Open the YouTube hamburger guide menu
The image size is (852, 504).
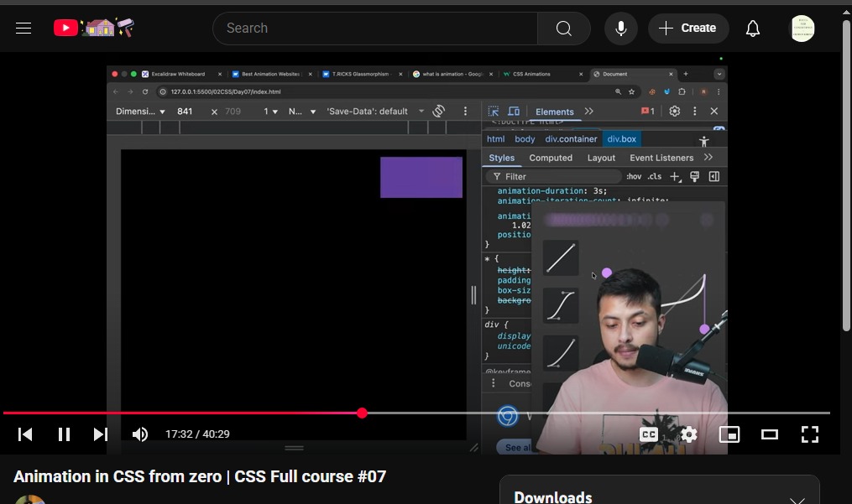coord(24,29)
